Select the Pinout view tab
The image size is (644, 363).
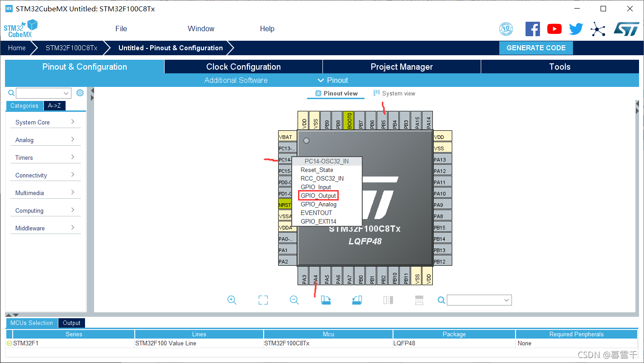(x=336, y=94)
